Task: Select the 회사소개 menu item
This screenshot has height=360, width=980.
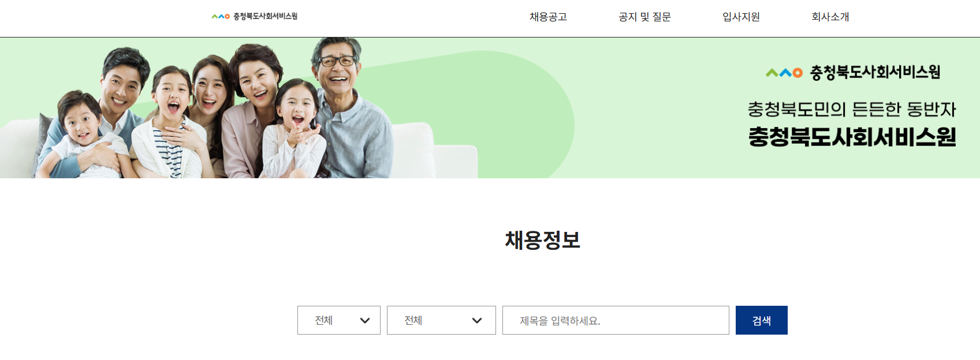Action: tap(830, 17)
